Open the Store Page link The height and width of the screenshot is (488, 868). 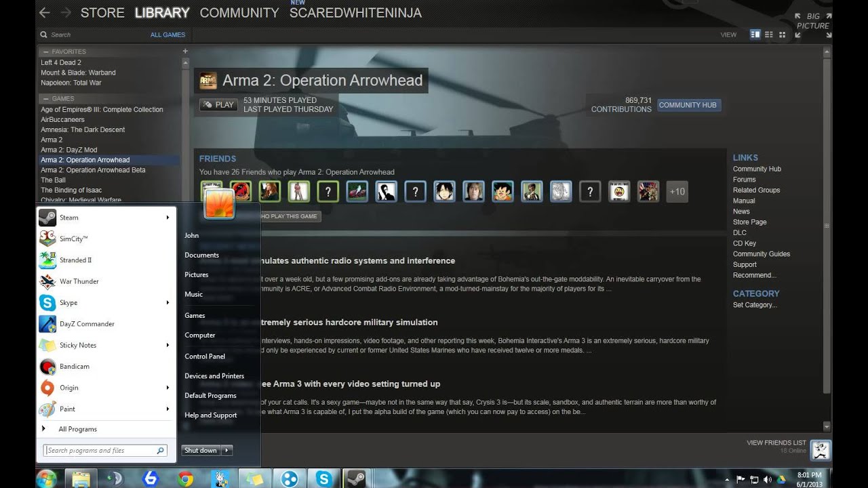click(x=749, y=222)
